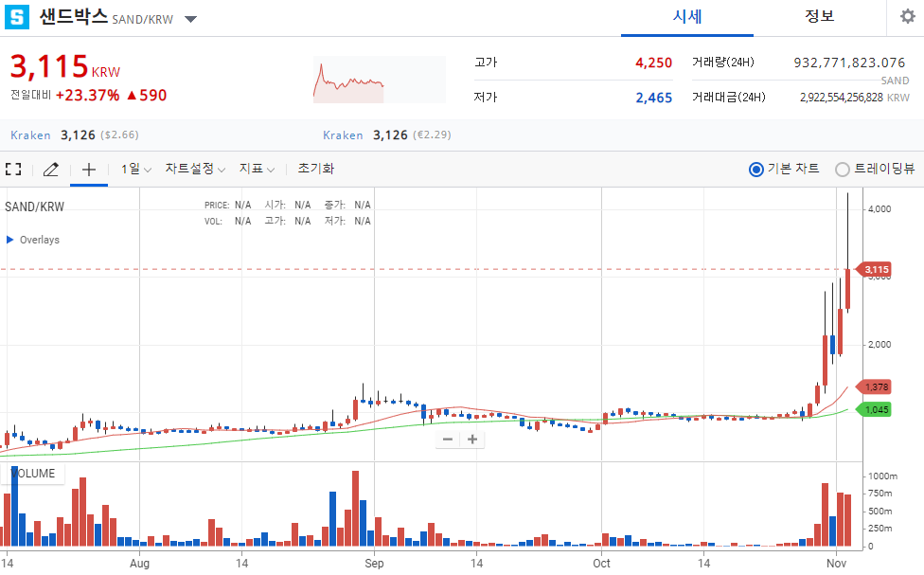The width and height of the screenshot is (924, 575).
Task: Click the Oct date axis label
Action: tap(602, 564)
